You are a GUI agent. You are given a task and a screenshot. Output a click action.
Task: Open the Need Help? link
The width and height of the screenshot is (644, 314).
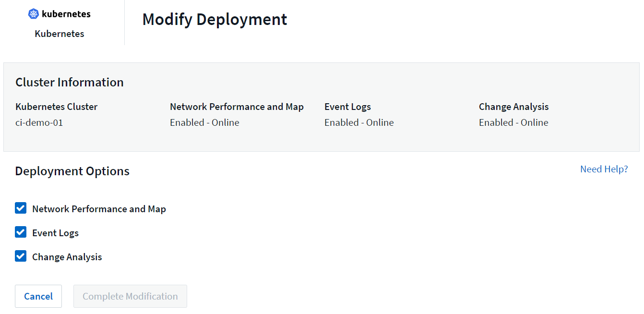(604, 169)
